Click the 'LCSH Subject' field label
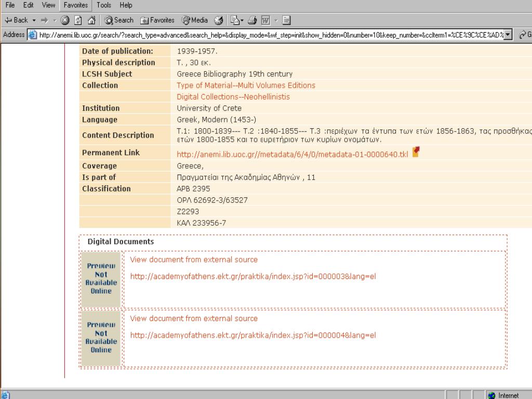Screen dimensions: 532x399 [x=107, y=74]
